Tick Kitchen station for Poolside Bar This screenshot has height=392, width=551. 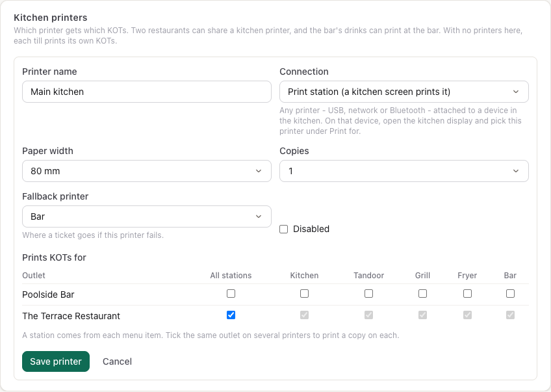(304, 294)
